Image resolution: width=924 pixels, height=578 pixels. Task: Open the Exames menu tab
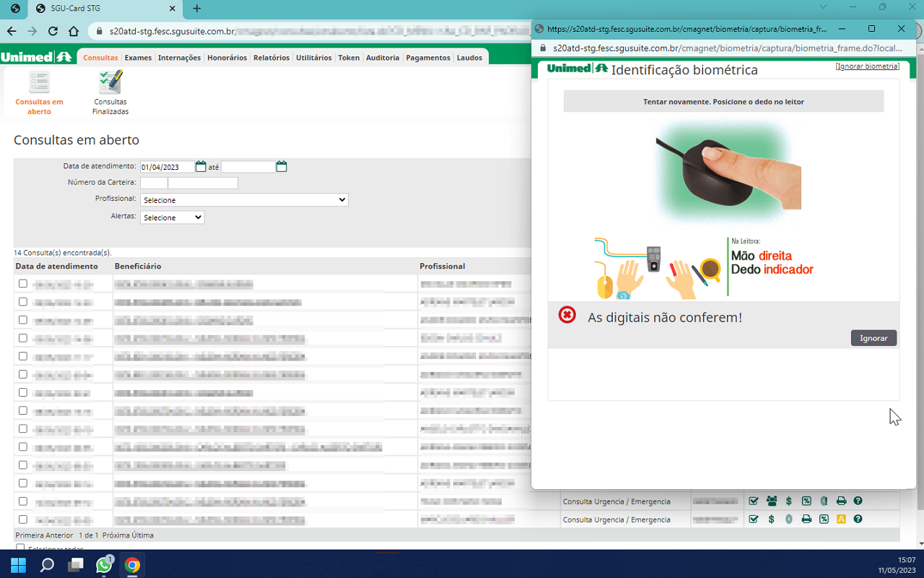tap(138, 58)
